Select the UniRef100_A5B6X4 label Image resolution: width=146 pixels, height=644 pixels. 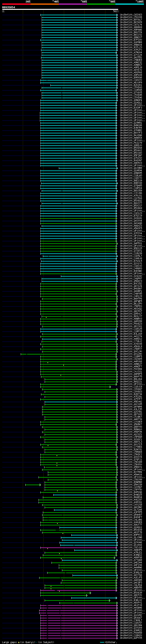point(131,45)
